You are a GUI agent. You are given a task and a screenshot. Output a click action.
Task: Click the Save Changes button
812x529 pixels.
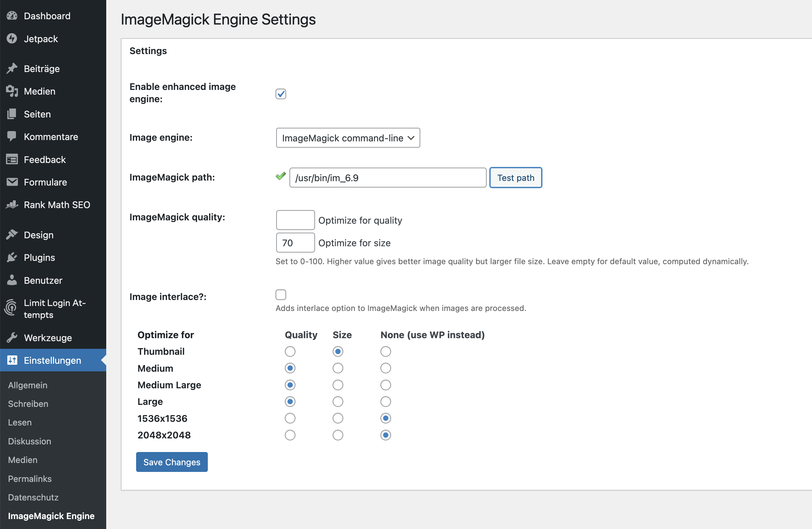(x=172, y=462)
